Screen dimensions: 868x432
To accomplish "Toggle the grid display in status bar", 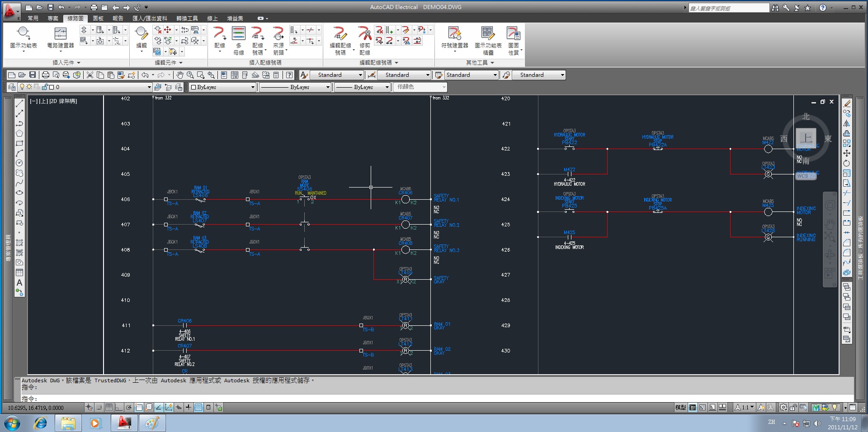I will tap(109, 408).
